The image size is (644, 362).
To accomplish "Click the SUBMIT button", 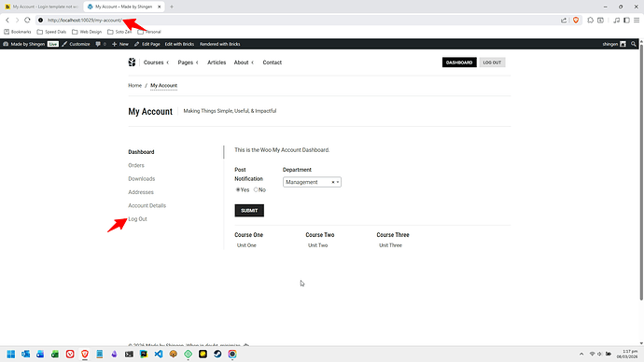I will [249, 211].
